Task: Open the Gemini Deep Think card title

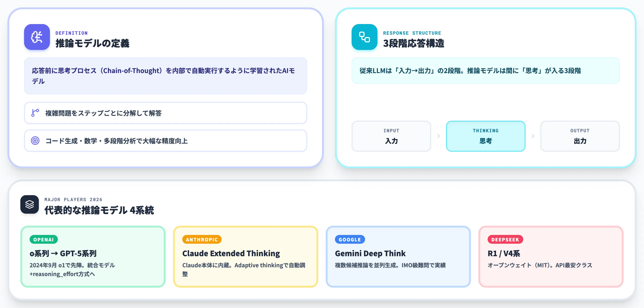Action: [370, 253]
